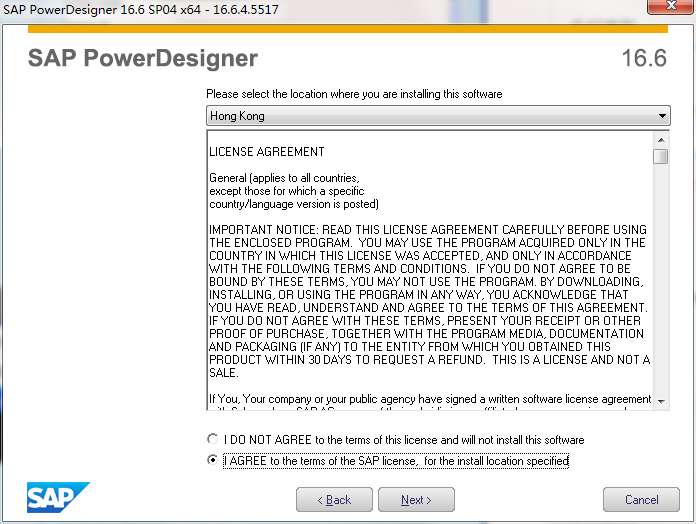Viewport: 696px width, 524px height.
Task: Click the 'Please select the location' label
Action: click(354, 94)
